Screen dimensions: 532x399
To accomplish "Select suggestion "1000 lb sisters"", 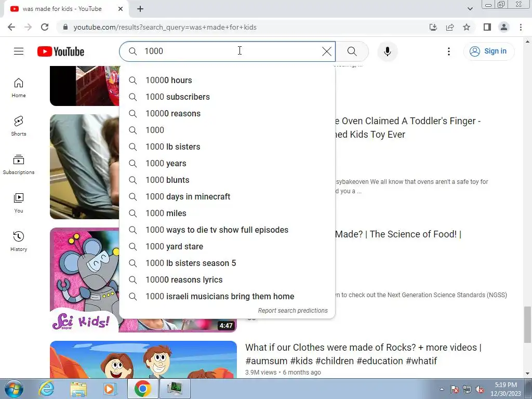I will [227, 147].
